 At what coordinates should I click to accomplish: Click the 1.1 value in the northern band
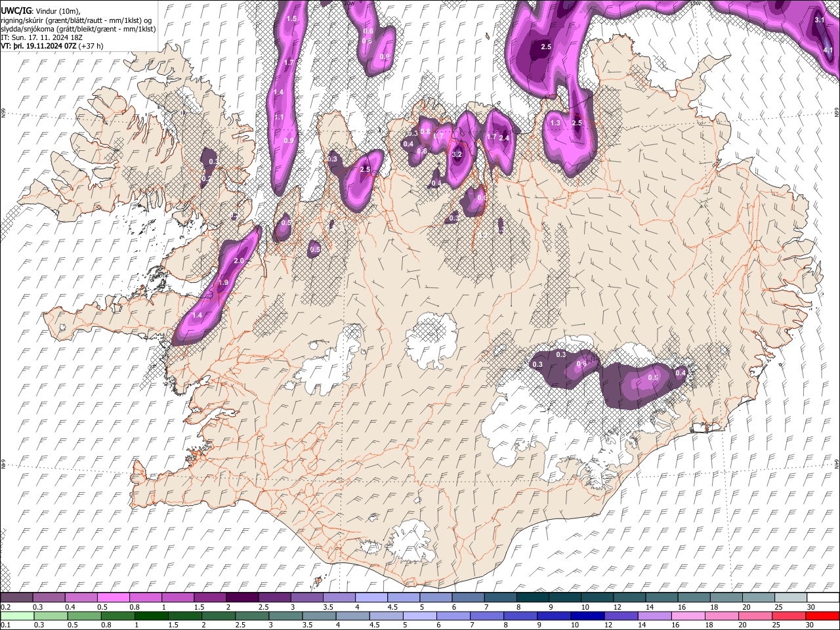point(278,117)
